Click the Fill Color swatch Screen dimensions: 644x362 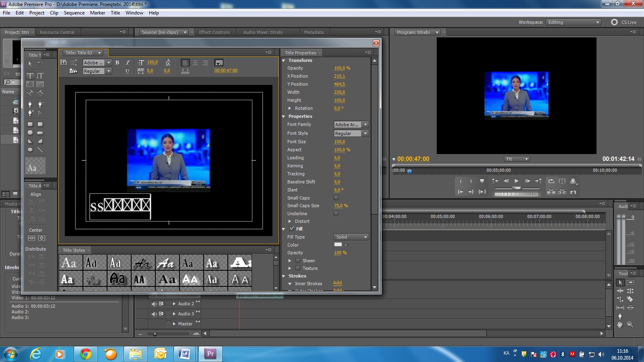(338, 245)
